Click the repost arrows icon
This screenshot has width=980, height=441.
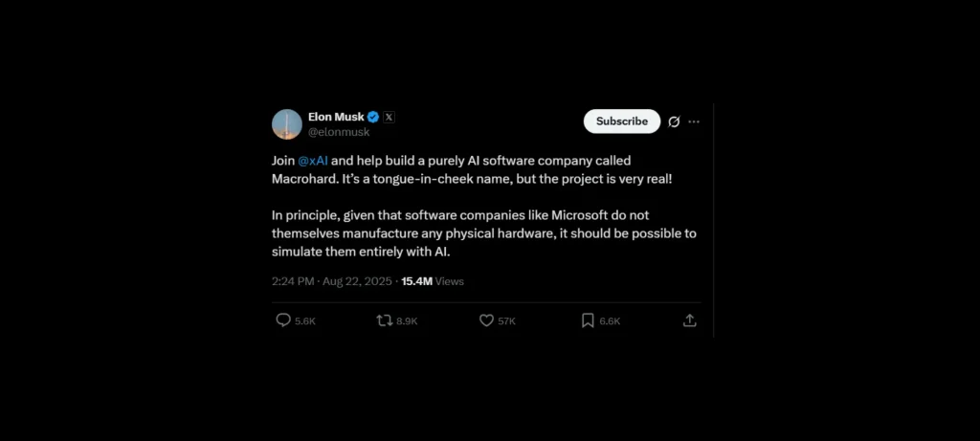(x=385, y=320)
